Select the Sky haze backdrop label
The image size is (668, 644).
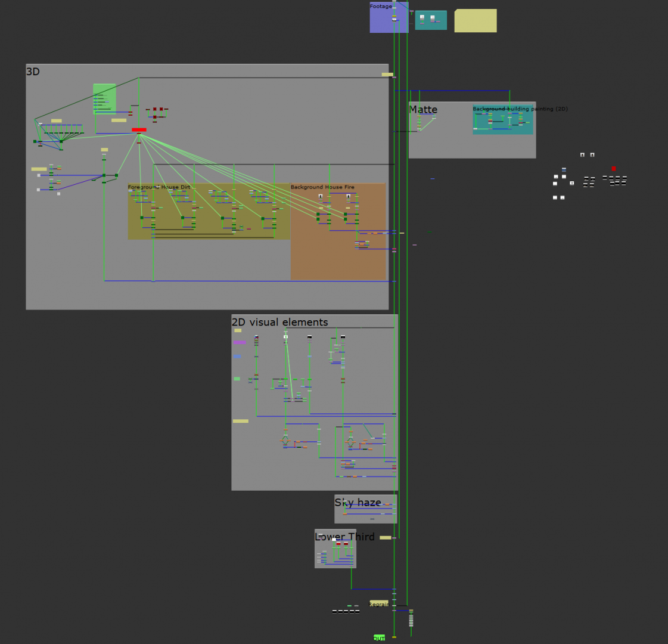[358, 503]
